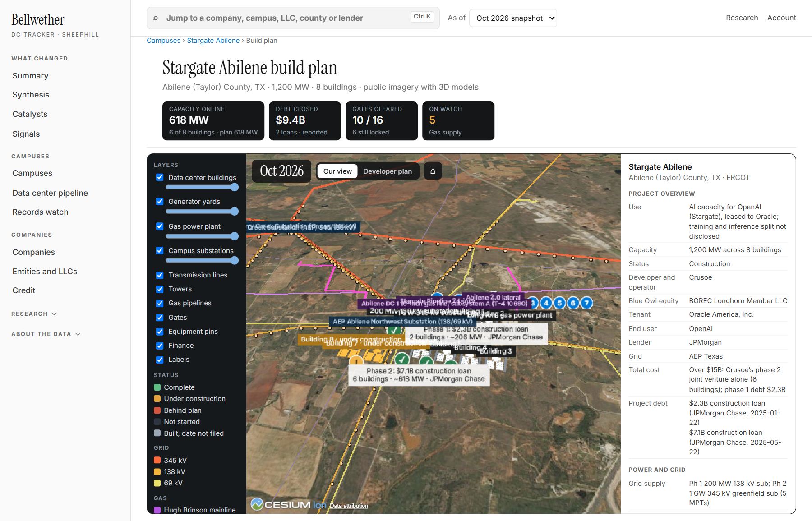Open Summary in the sidebar
The height and width of the screenshot is (521, 812).
coord(30,76)
